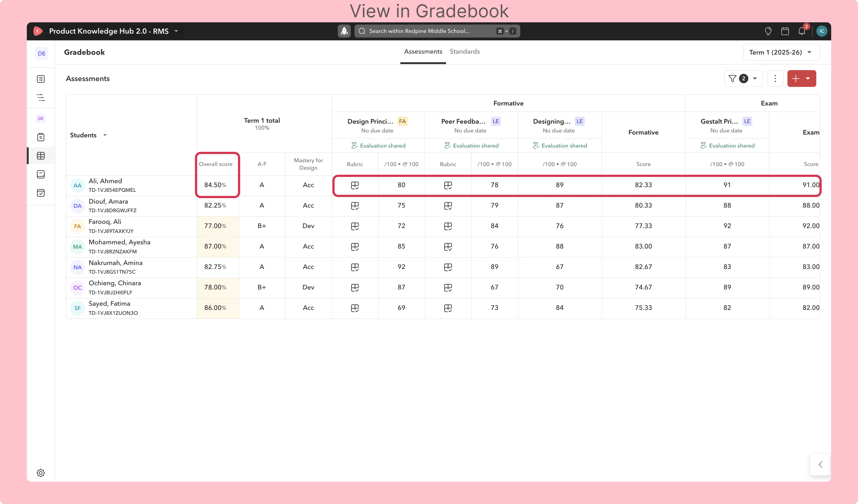Open the Term 1 (2025-26) dropdown
The height and width of the screenshot is (504, 858).
[x=781, y=52]
